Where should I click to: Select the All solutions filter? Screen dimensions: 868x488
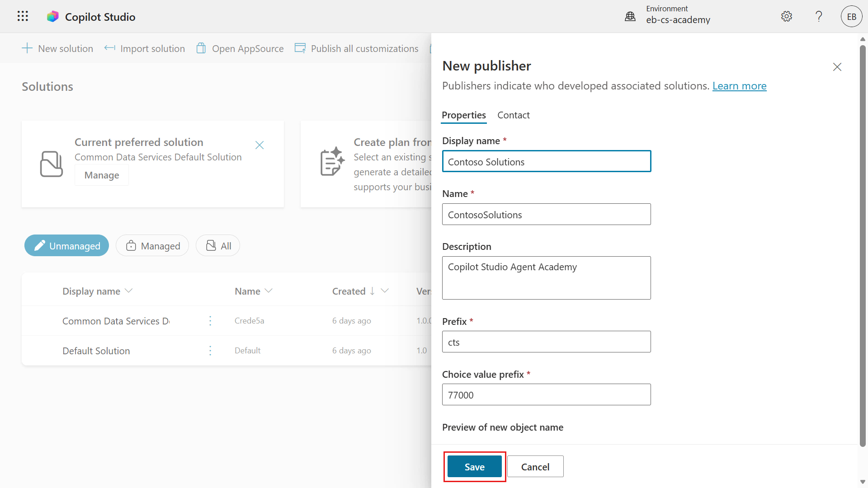click(x=218, y=245)
